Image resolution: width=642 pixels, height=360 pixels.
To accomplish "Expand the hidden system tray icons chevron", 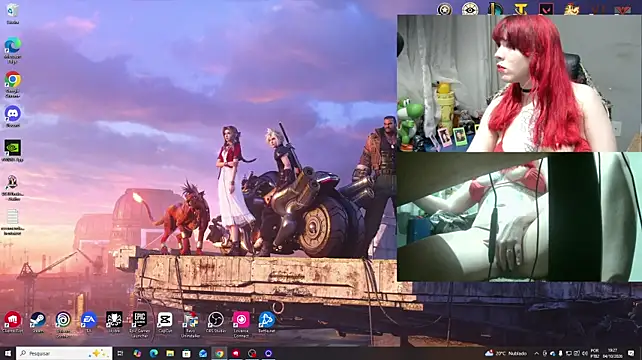I will pos(536,353).
